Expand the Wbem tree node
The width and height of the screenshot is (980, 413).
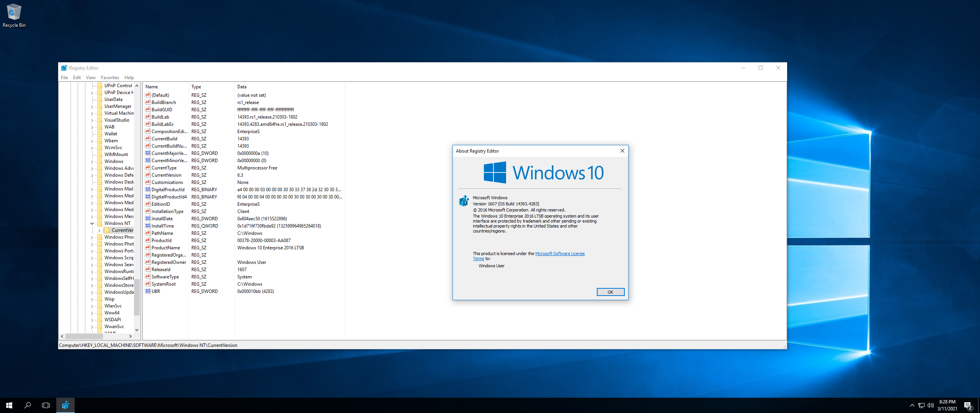pos(92,141)
